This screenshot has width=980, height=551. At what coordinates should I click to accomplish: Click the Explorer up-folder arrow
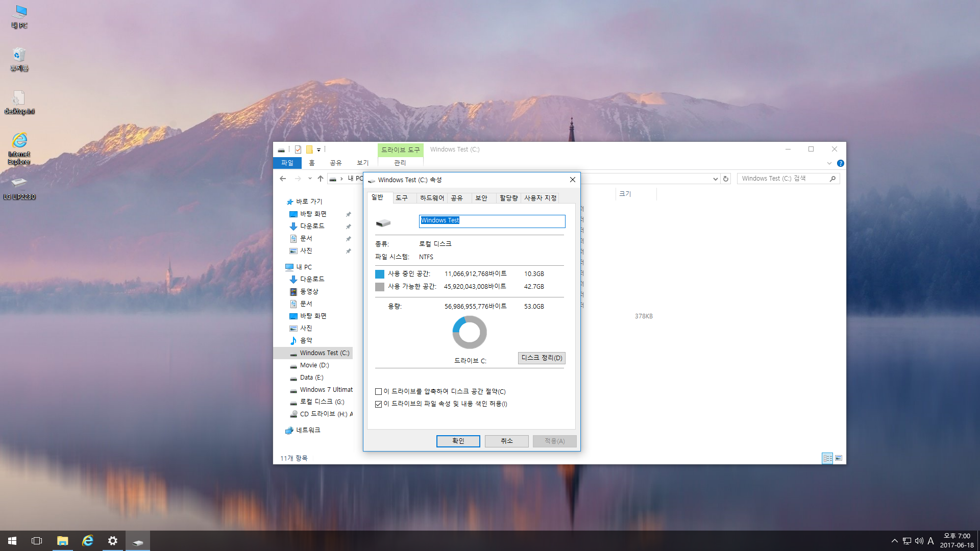coord(321,179)
